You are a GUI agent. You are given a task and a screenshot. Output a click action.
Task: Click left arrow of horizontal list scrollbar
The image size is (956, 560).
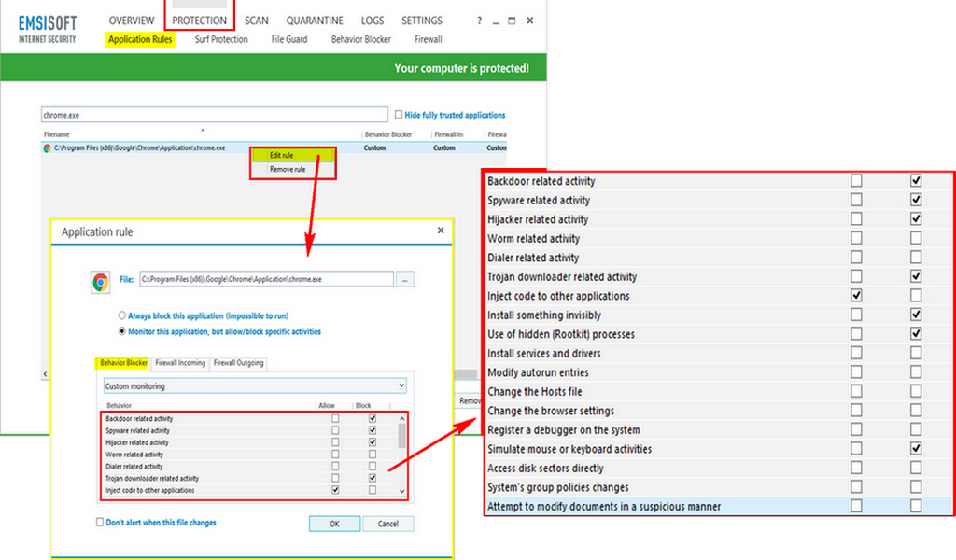coord(45,374)
